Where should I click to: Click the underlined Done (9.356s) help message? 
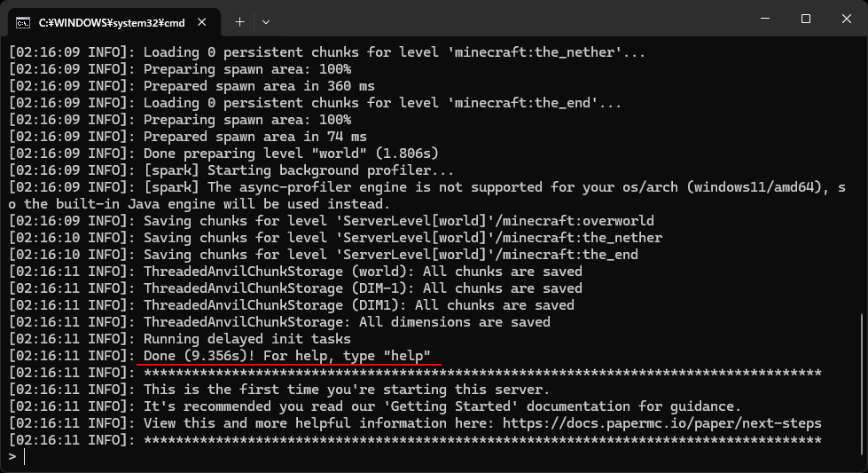(286, 356)
